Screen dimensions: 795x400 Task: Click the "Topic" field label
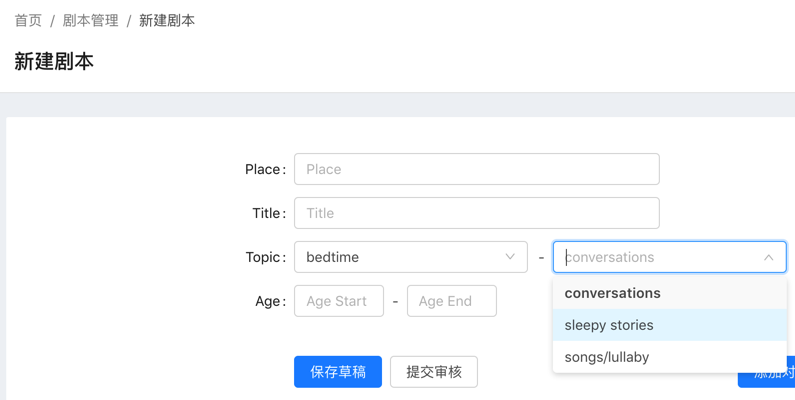(263, 257)
